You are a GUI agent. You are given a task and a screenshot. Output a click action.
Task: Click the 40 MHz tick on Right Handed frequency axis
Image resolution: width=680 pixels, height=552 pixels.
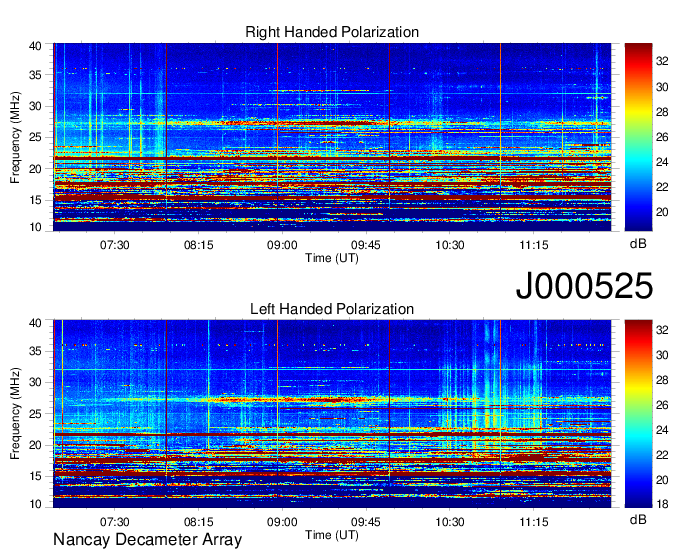coord(36,46)
